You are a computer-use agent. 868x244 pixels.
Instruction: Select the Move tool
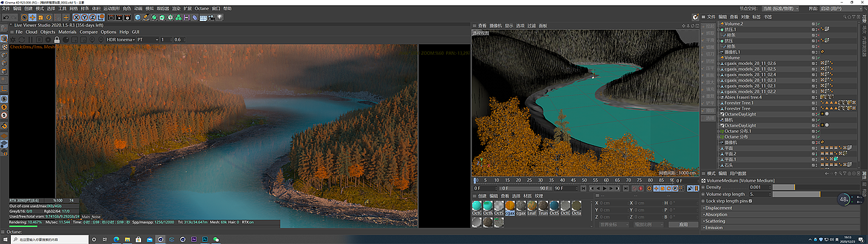pos(33,18)
